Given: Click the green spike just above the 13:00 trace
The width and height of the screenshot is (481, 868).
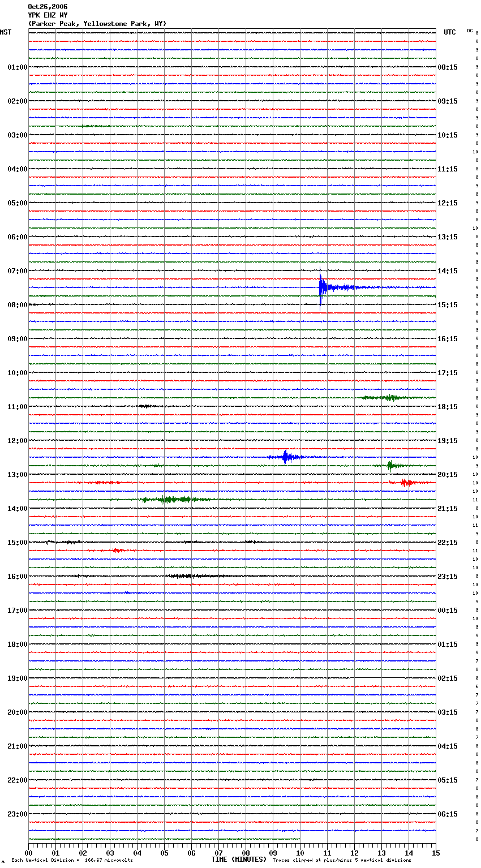Looking at the screenshot, I should click(390, 466).
